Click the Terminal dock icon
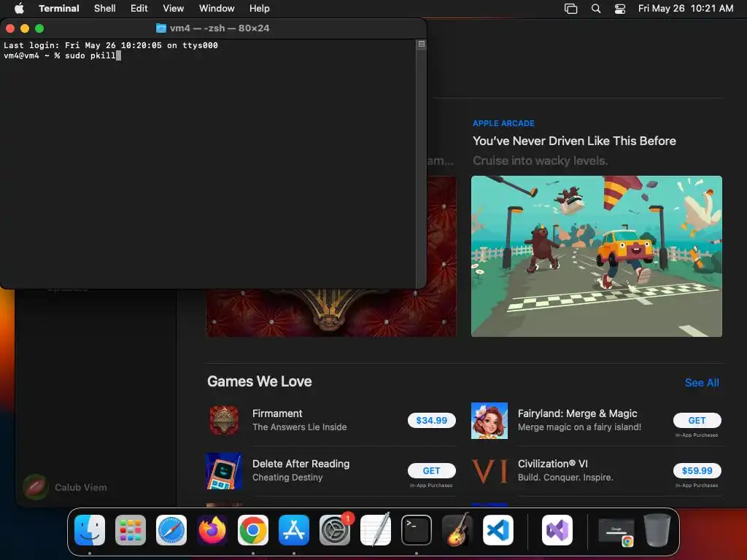The image size is (747, 560). pyautogui.click(x=417, y=530)
